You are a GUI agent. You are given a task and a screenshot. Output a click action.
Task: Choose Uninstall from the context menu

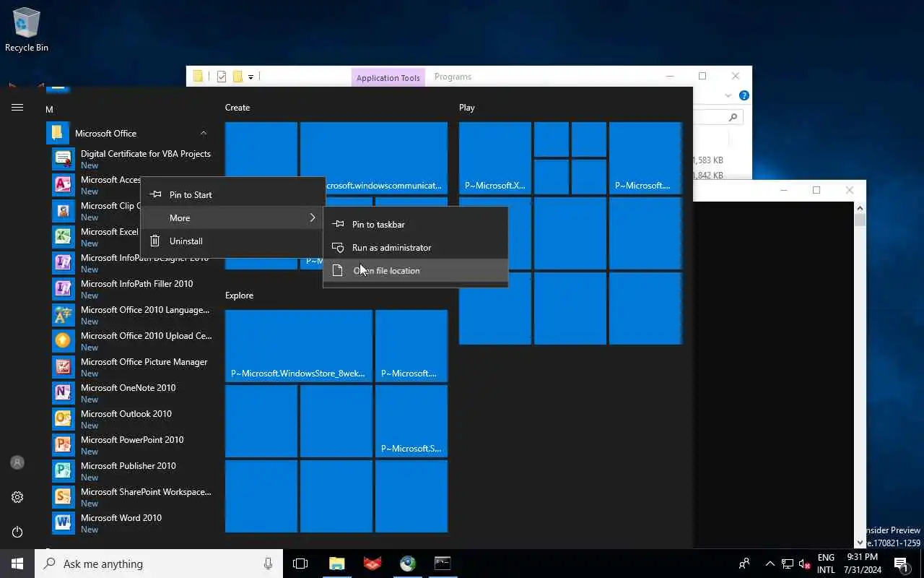pyautogui.click(x=232, y=241)
